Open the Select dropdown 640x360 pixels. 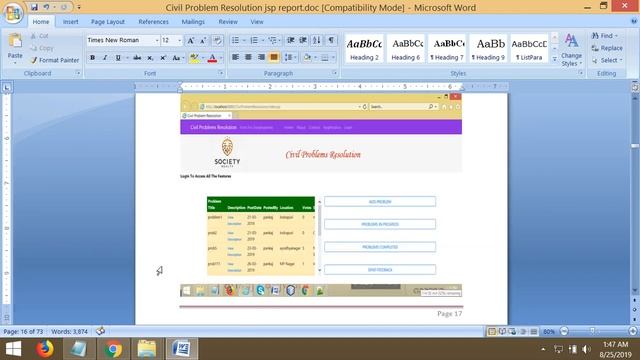(x=607, y=60)
